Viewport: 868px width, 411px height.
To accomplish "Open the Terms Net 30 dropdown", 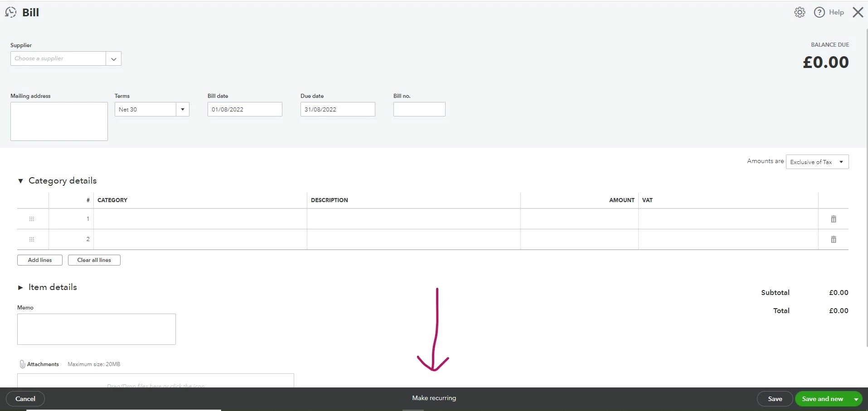I will pos(182,109).
